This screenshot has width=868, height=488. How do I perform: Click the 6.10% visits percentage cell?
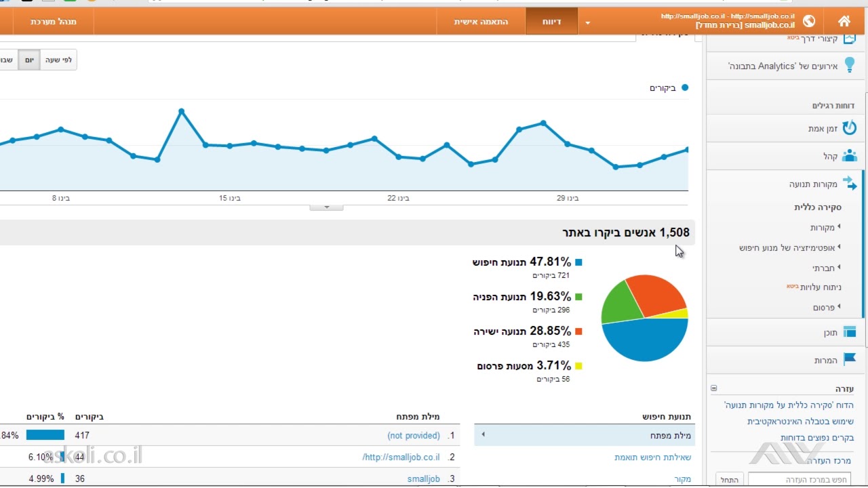tap(41, 457)
